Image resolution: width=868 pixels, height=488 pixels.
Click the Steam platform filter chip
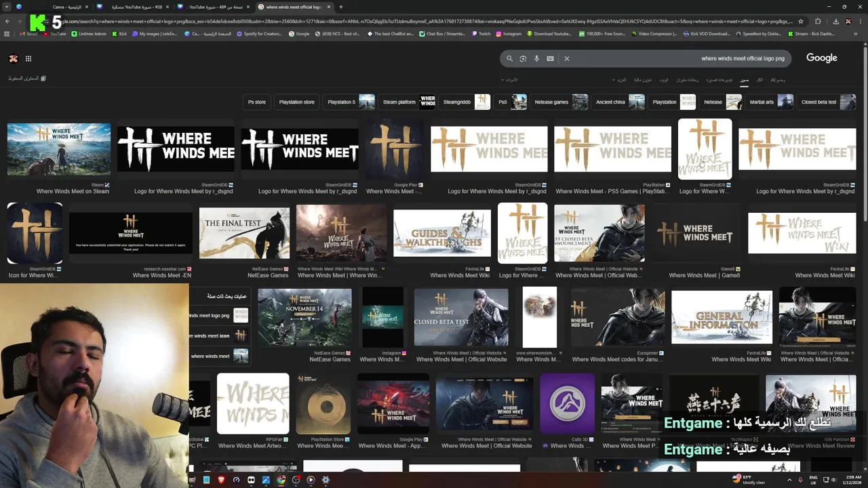(x=408, y=102)
